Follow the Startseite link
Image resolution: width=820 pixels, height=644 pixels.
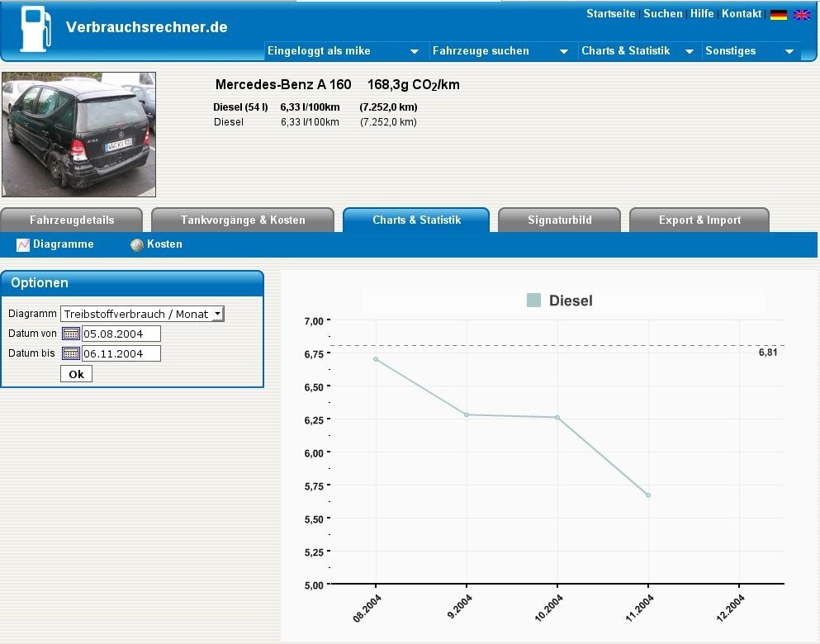[610, 13]
